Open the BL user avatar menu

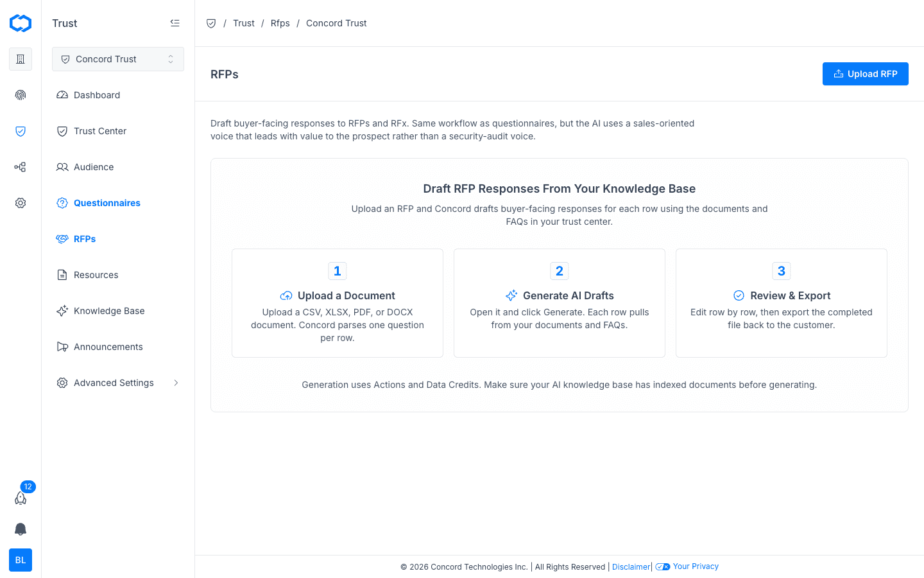(x=21, y=560)
